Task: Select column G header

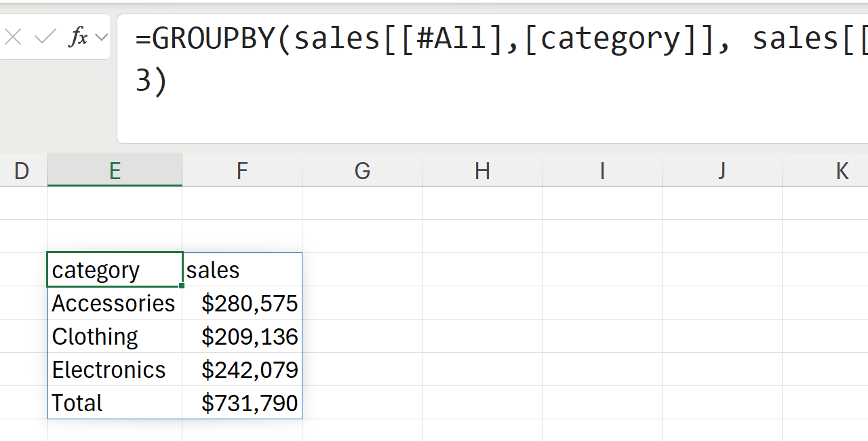Action: (362, 171)
